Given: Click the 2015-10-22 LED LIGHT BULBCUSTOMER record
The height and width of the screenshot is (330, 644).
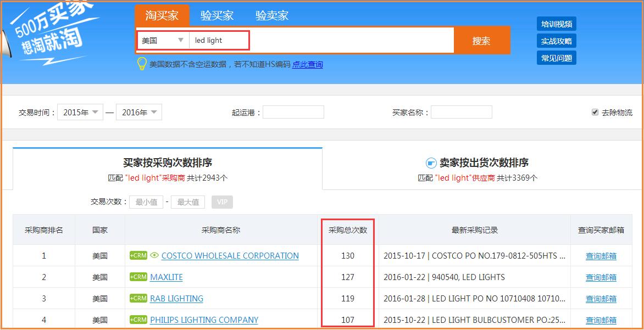Looking at the screenshot, I should coord(475,320).
